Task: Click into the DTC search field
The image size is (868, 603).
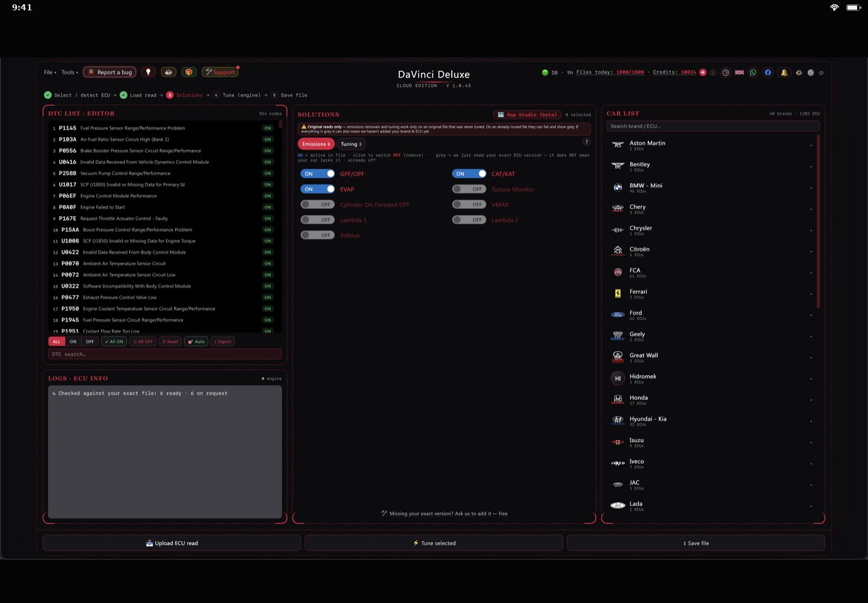Action: coord(165,354)
